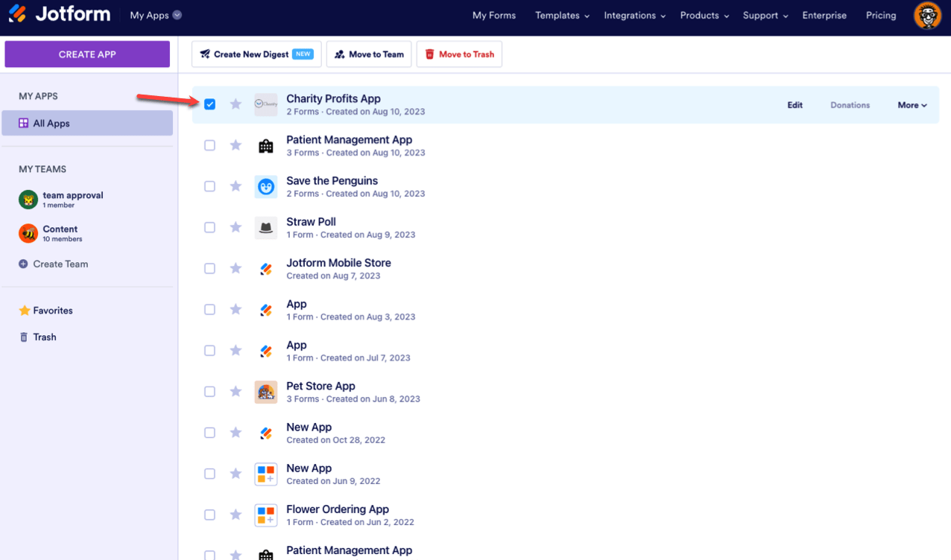The image size is (951, 560).
Task: Click the icon of App created Aug 3, 2023
Action: (266, 310)
